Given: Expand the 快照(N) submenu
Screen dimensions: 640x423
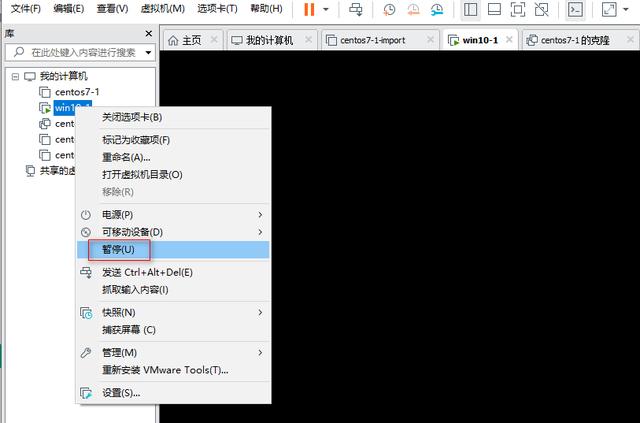Looking at the screenshot, I should pyautogui.click(x=173, y=313).
